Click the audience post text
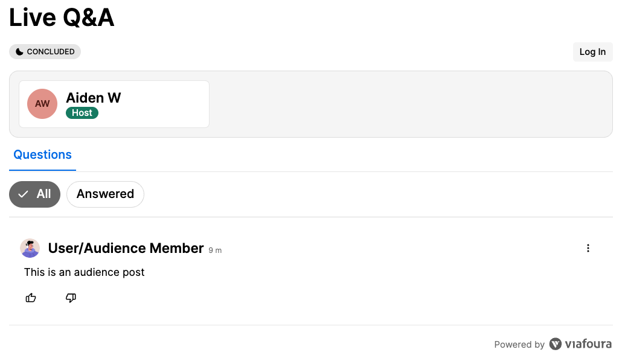625x364 pixels. click(x=85, y=272)
